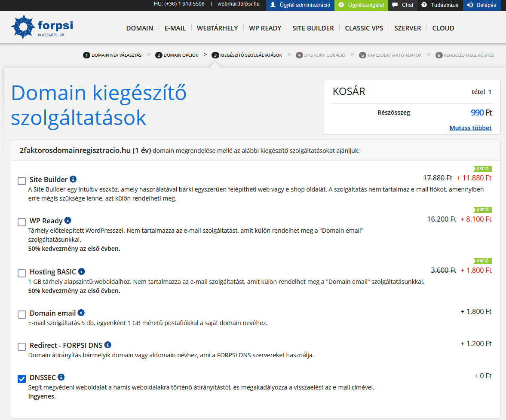Click the 990 Ft subtotal amount

[x=481, y=113]
